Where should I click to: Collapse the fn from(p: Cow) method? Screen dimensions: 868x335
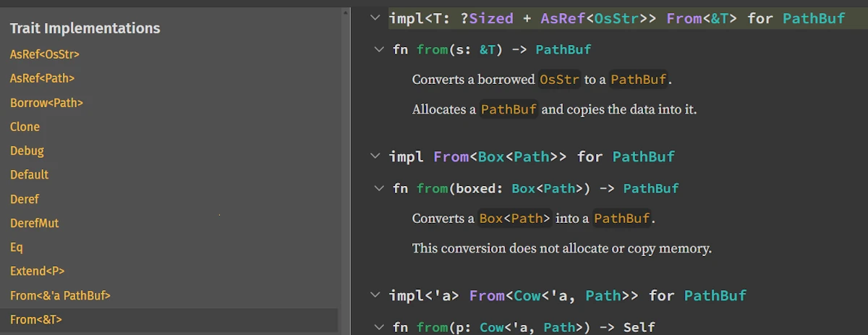click(378, 327)
